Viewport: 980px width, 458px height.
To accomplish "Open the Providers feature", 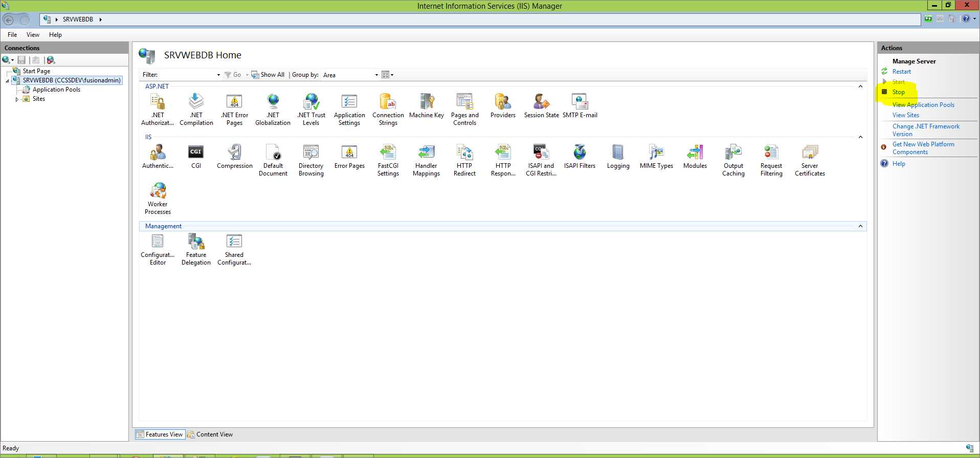I will [x=503, y=106].
